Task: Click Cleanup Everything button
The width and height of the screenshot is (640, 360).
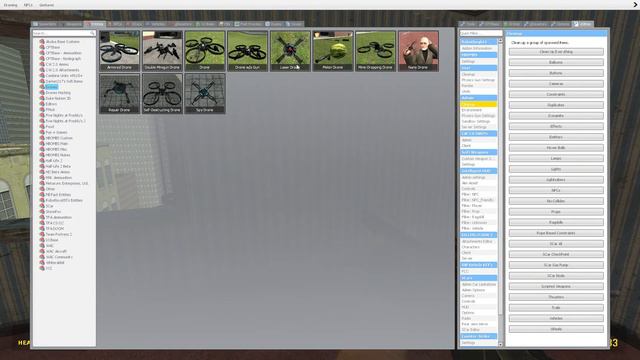Action: [x=556, y=52]
